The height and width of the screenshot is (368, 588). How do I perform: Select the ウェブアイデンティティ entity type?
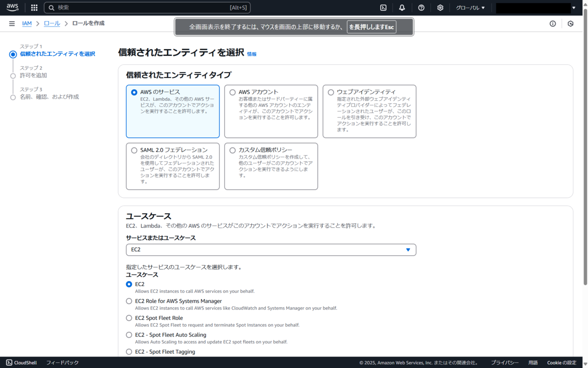pyautogui.click(x=369, y=111)
